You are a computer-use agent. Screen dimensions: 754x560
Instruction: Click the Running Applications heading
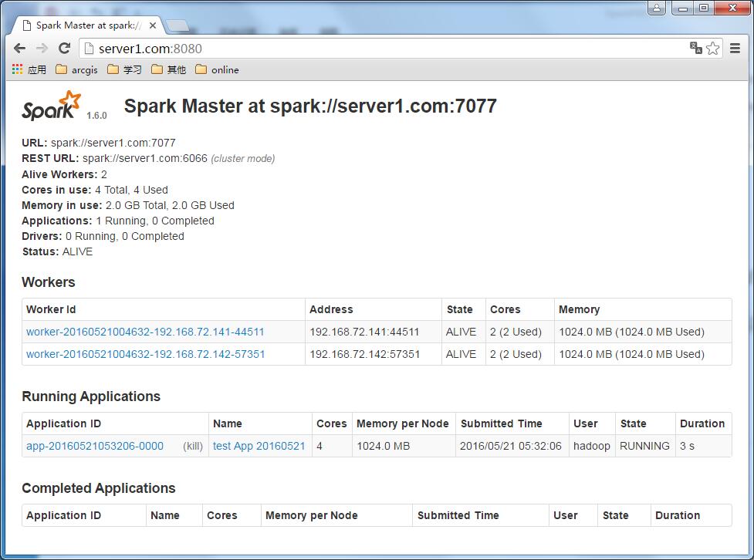tap(91, 396)
